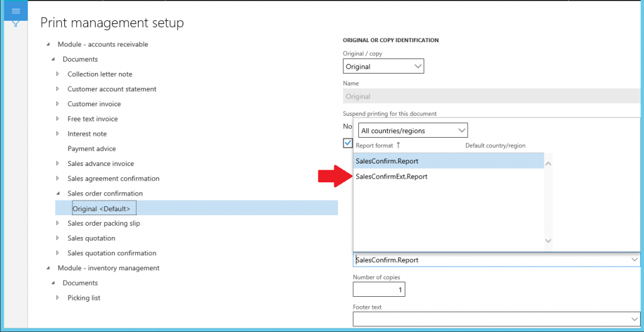Expand Free text invoice node

pyautogui.click(x=58, y=119)
